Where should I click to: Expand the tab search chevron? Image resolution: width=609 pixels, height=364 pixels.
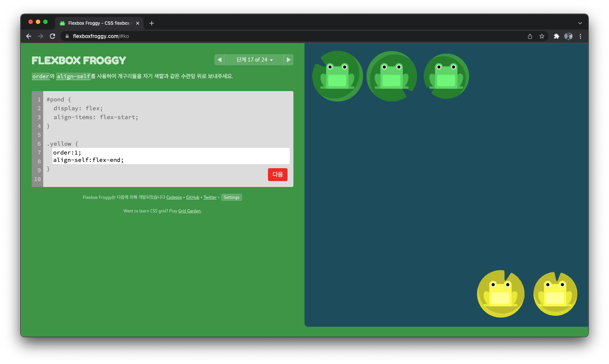[580, 23]
